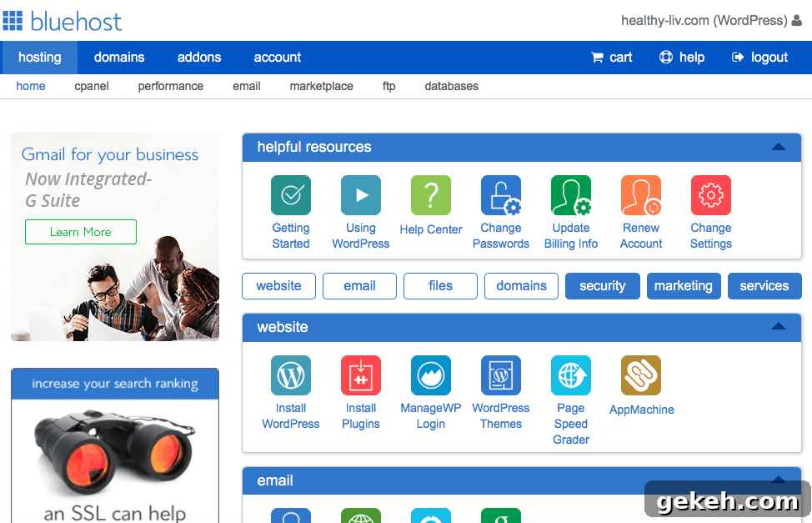Go to the home sub-tab
The height and width of the screenshot is (523, 812).
click(x=31, y=86)
